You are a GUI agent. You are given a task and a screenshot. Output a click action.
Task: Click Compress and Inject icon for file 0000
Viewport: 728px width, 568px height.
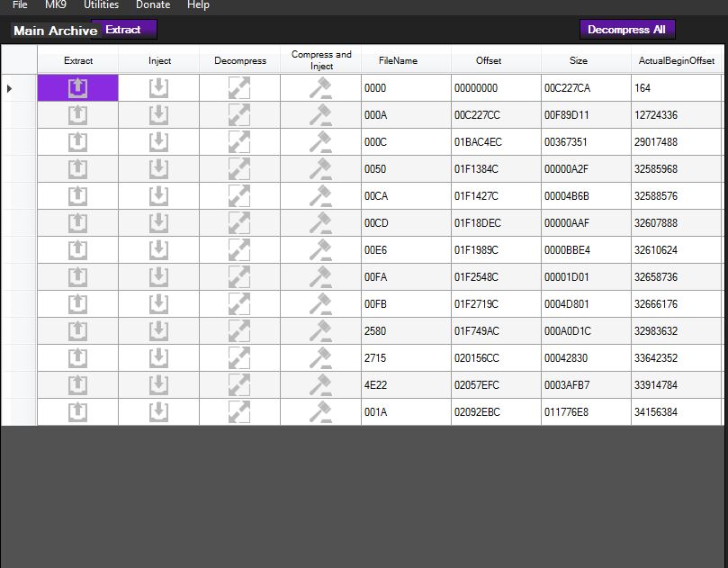pos(321,88)
